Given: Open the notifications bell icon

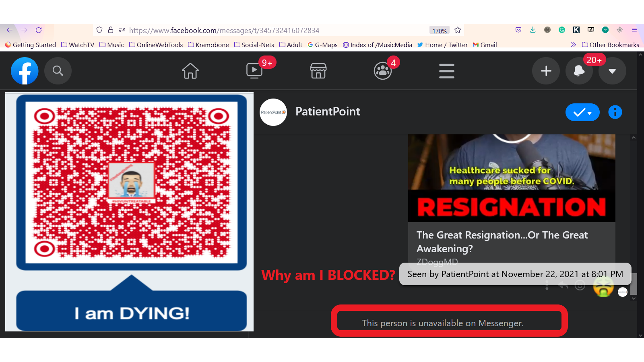Looking at the screenshot, I should (x=579, y=71).
